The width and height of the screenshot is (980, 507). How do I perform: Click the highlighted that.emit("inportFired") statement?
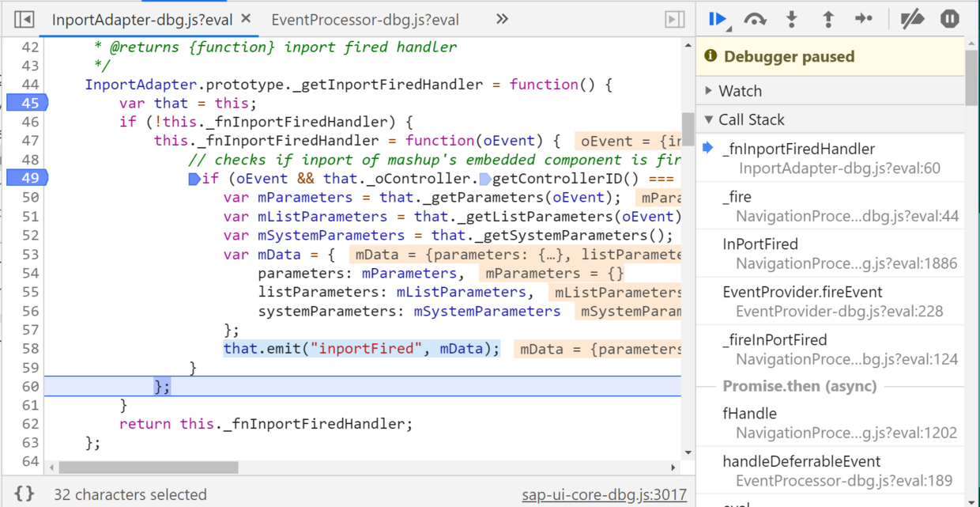tap(361, 349)
